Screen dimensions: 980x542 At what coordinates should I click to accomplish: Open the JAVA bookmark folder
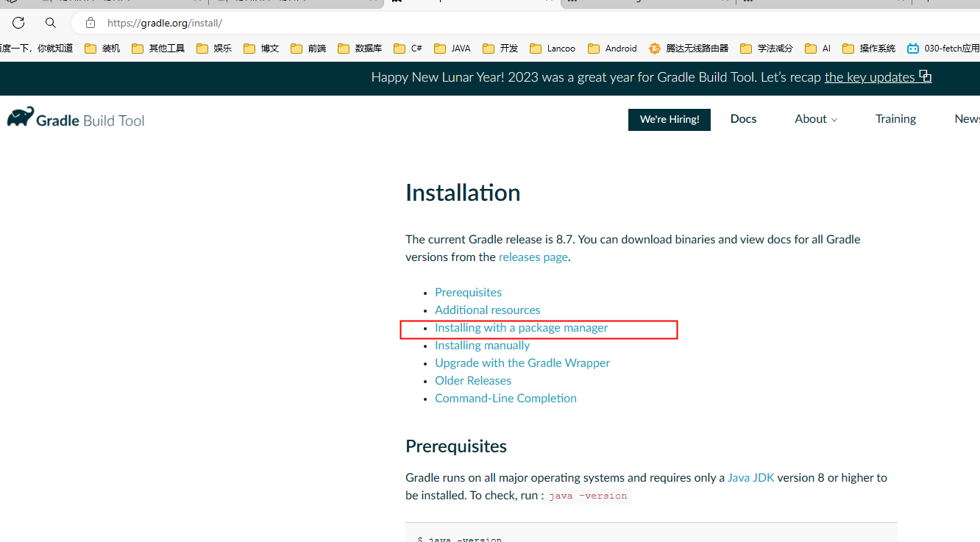tap(452, 49)
